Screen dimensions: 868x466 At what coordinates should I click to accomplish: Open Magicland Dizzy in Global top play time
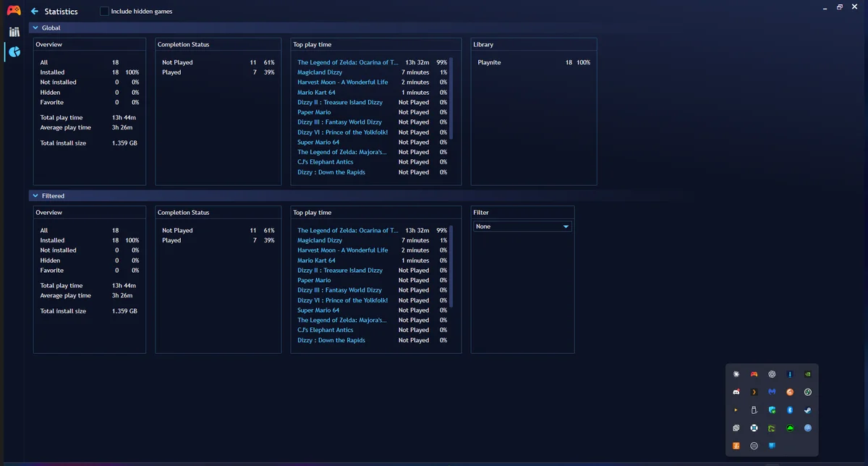[x=320, y=72]
